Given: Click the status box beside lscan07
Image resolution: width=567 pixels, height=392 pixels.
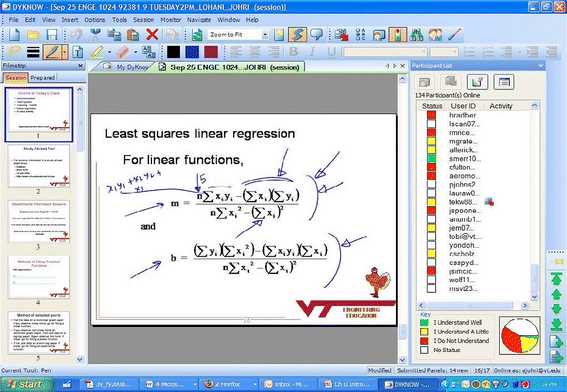Looking at the screenshot, I should click(x=431, y=124).
